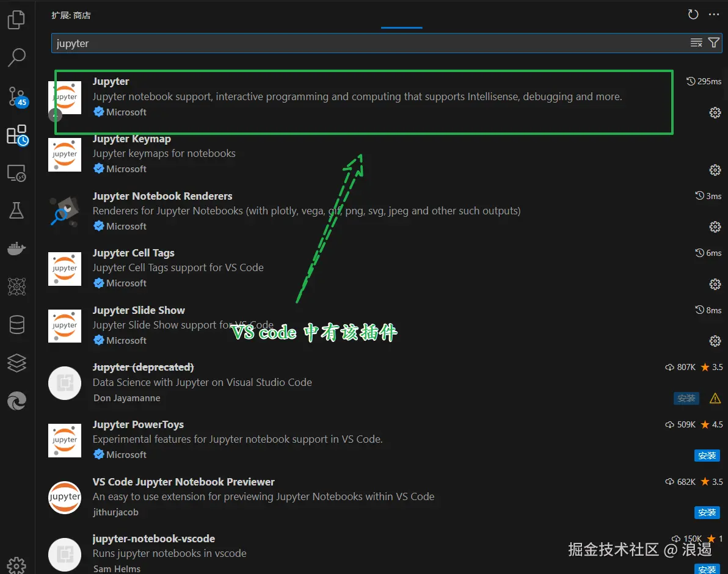This screenshot has height=574, width=728.
Task: Open the Search view in activity bar
Action: (x=16, y=57)
